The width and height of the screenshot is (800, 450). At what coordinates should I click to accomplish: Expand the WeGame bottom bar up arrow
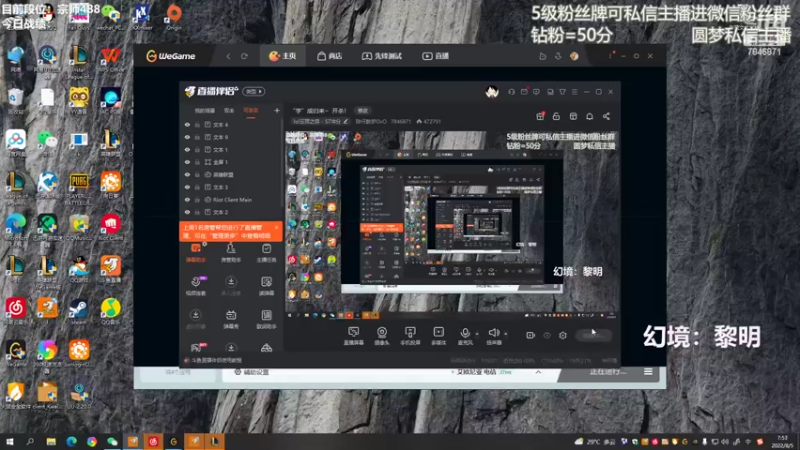(538, 372)
